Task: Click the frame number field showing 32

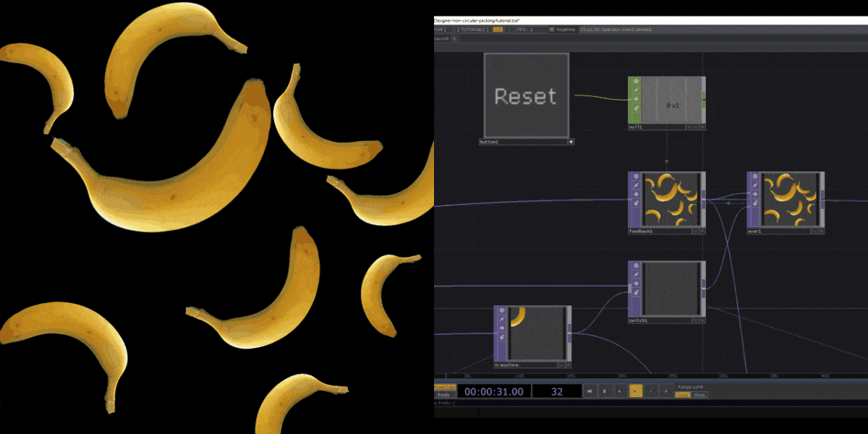Action: [x=557, y=391]
